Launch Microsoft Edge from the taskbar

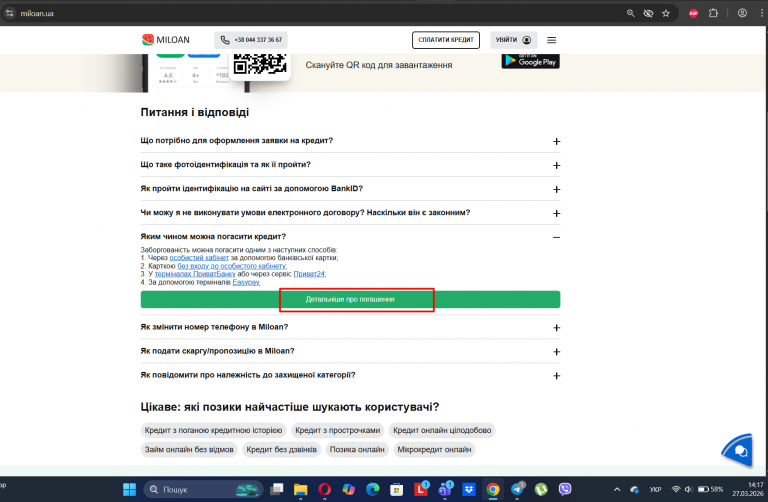point(373,489)
